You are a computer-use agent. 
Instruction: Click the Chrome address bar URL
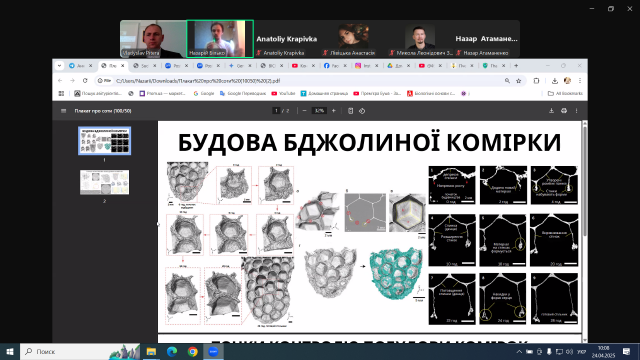coord(198,81)
